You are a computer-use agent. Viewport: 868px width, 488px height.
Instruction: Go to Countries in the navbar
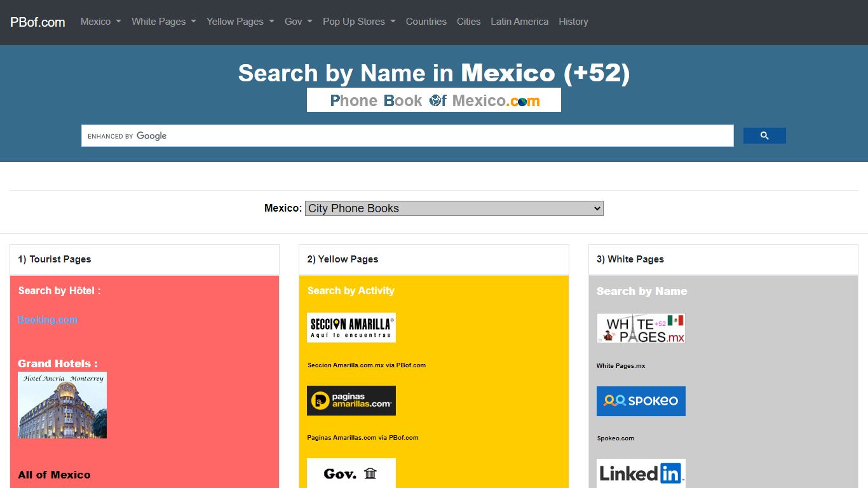coord(426,22)
